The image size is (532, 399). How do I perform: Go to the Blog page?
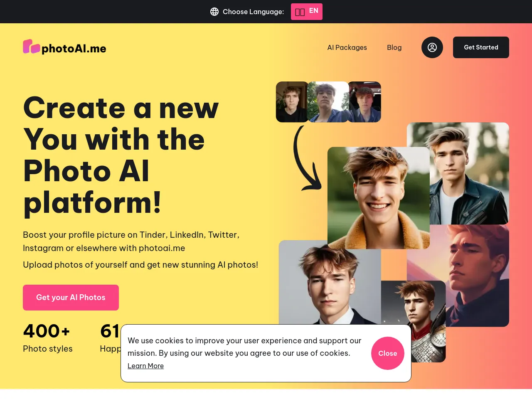point(394,47)
